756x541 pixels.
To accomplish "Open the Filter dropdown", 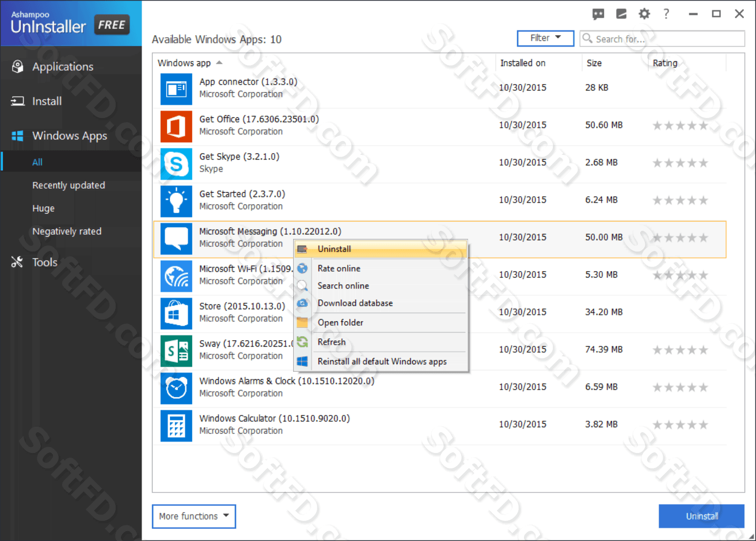I will [x=545, y=38].
